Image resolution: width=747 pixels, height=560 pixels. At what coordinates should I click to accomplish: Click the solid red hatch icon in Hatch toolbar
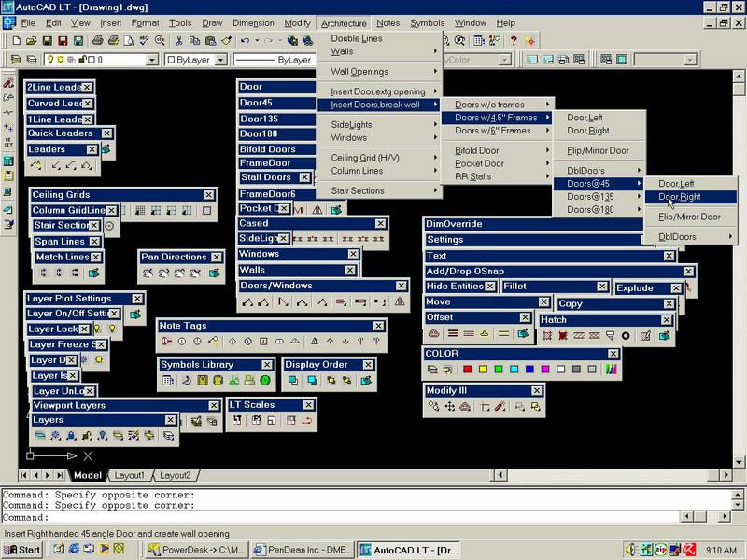tap(563, 336)
